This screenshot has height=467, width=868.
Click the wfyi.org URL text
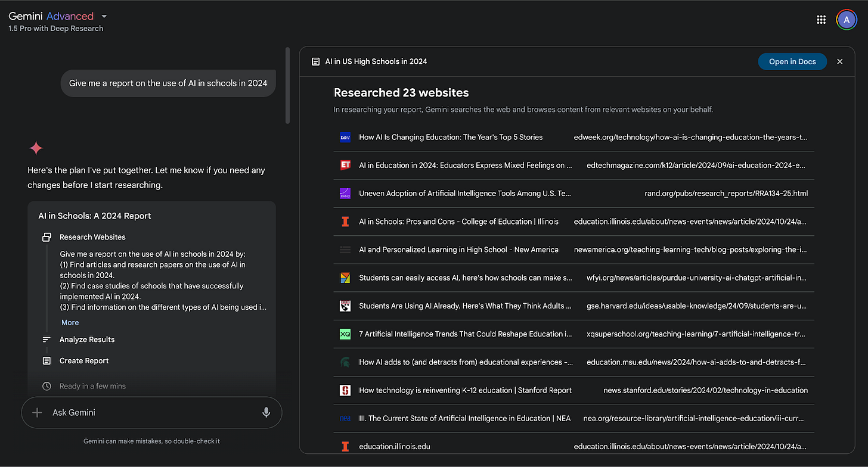pos(697,278)
